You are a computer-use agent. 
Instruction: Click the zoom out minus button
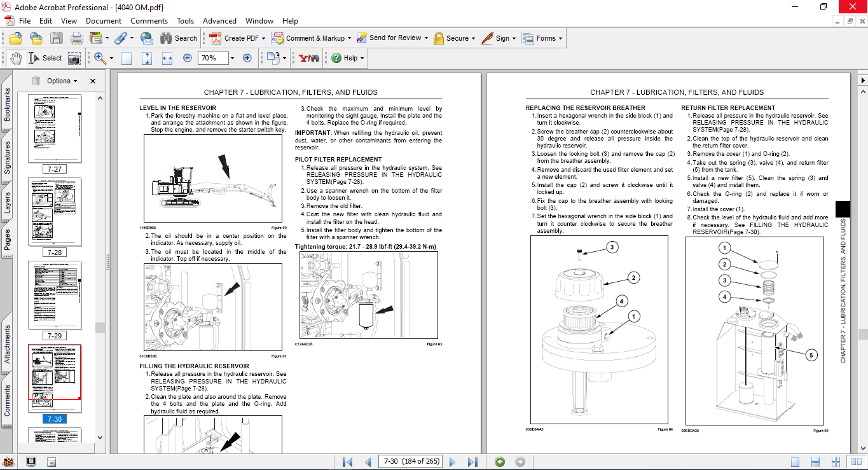pos(187,58)
